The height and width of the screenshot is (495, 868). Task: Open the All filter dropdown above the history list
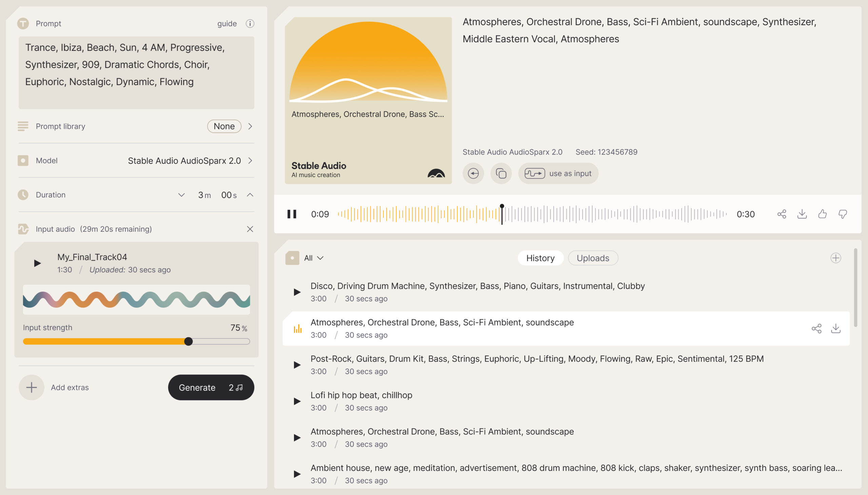click(x=312, y=258)
